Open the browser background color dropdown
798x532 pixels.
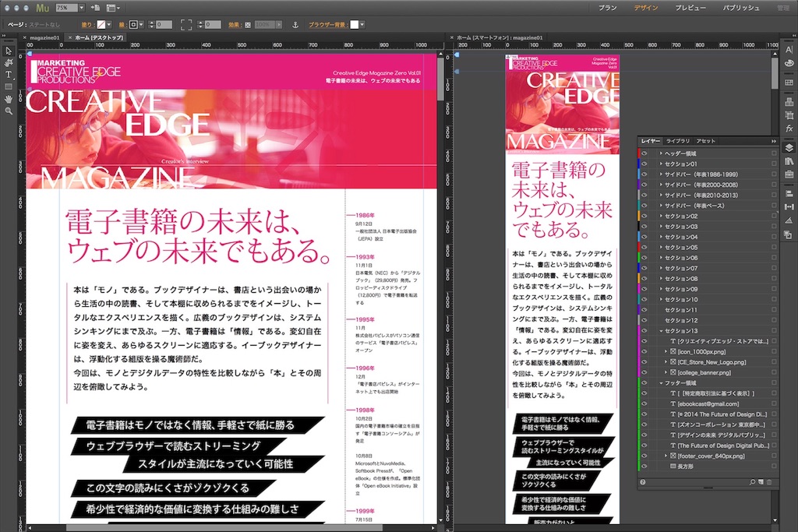click(x=362, y=24)
